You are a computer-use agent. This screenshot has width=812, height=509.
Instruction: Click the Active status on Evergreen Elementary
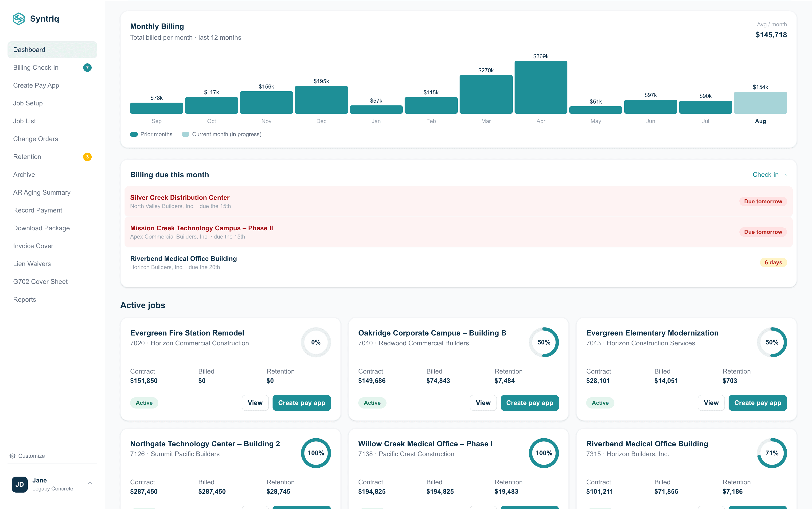coord(600,403)
